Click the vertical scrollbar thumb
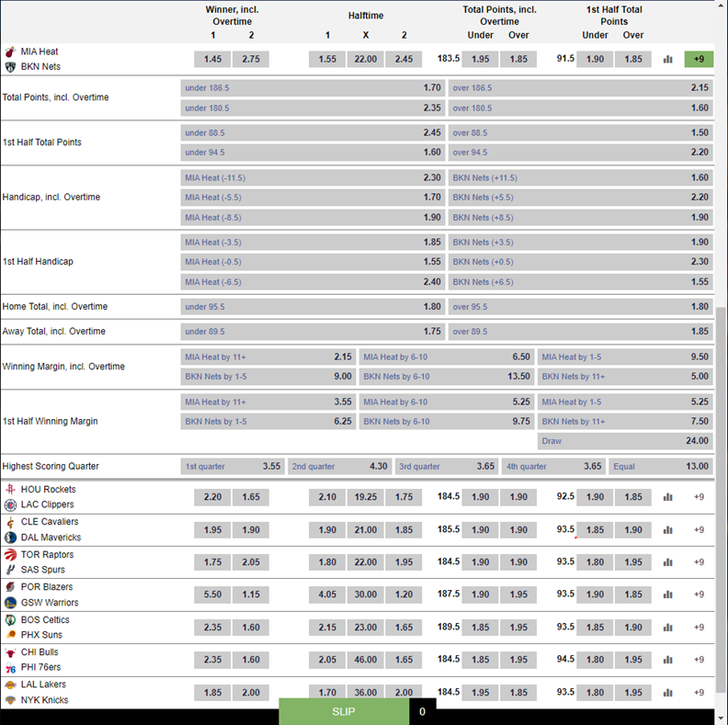 721,499
